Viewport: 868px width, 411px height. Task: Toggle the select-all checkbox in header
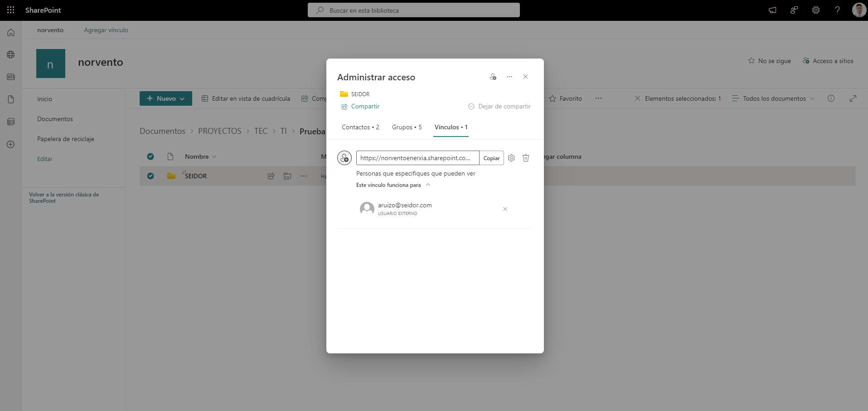coord(150,157)
